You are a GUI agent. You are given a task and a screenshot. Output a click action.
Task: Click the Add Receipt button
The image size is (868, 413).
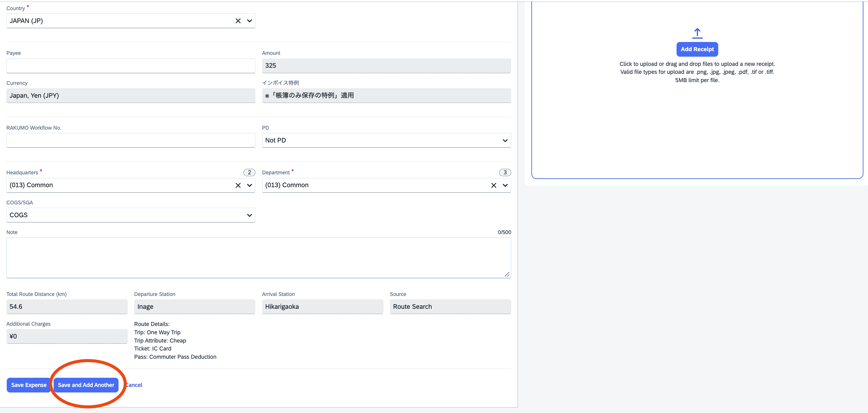click(697, 49)
